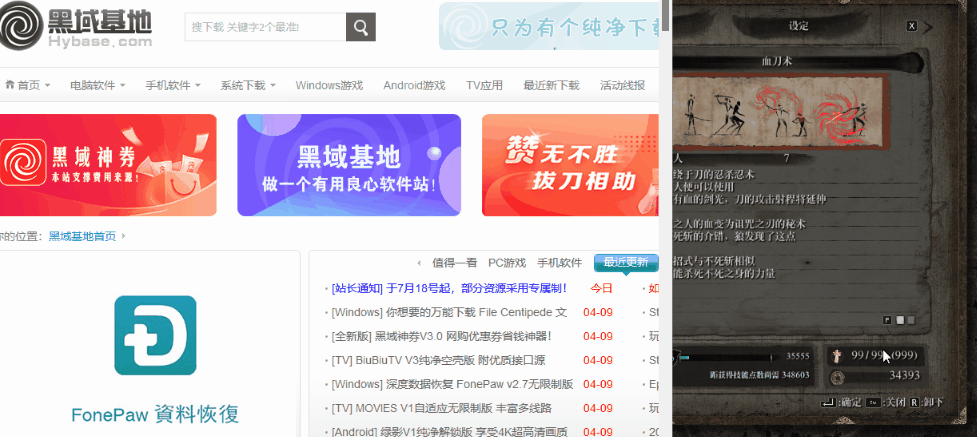The height and width of the screenshot is (437, 977).
Task: Open the 黑域神券 red banner
Action: coord(108,165)
